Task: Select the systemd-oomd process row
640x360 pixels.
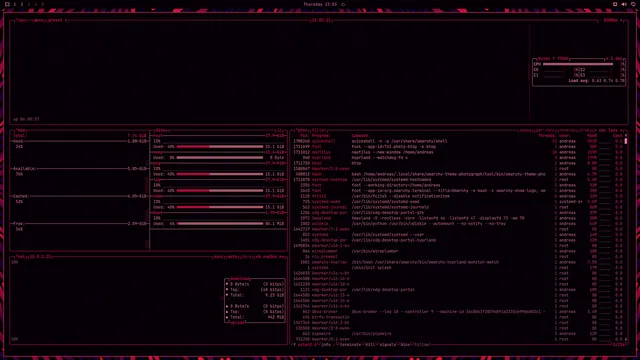Action: 458,202
